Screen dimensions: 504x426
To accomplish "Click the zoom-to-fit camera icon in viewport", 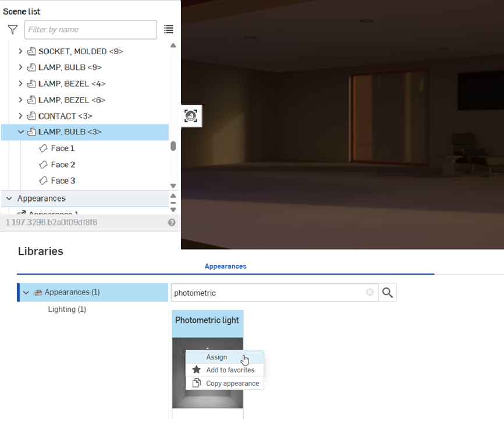I will [190, 116].
